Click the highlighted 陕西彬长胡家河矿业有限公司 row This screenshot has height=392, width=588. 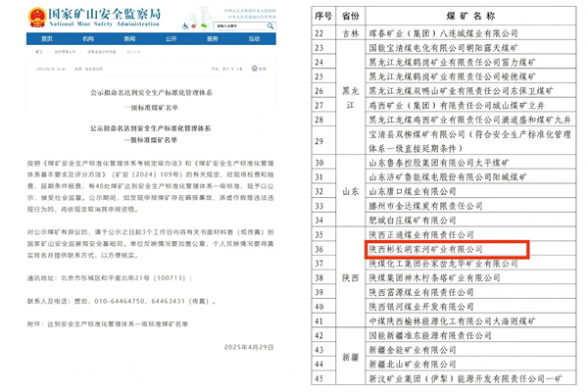(x=438, y=250)
